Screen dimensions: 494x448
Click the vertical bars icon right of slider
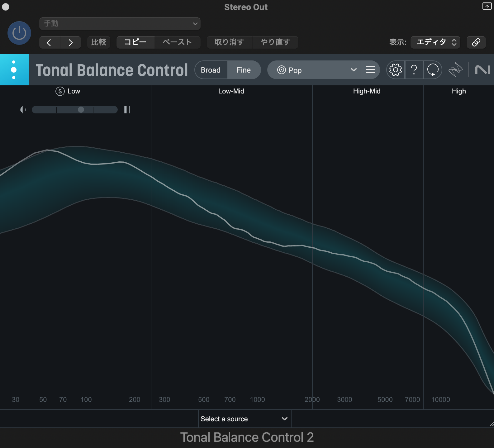coord(127,110)
